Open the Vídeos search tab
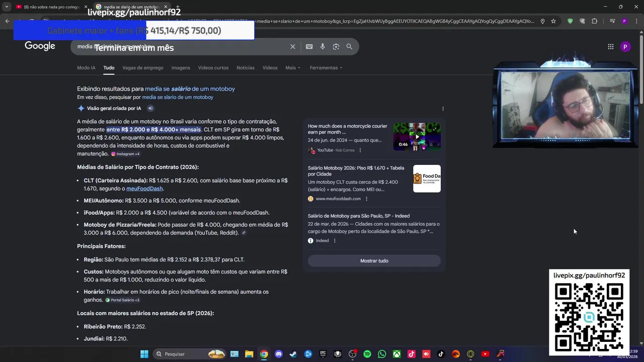The width and height of the screenshot is (644, 362). pos(270,68)
